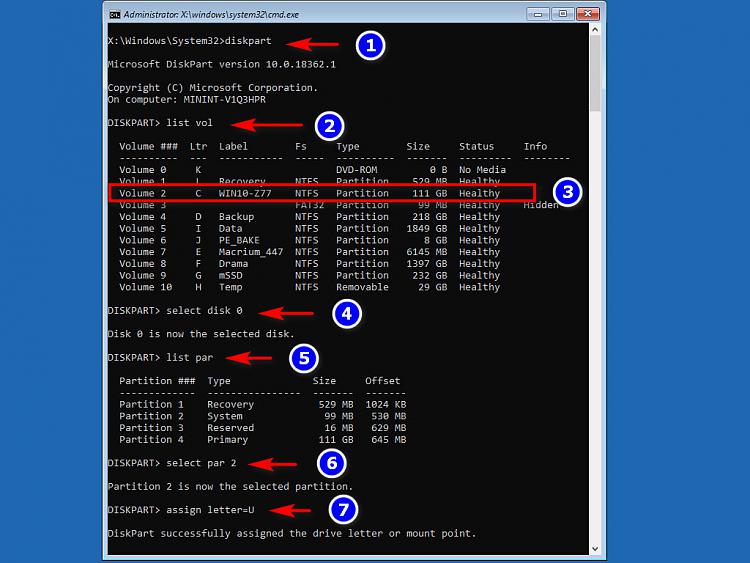
Task: Click the 'WIN10-Z77' volume label
Action: coord(245,193)
